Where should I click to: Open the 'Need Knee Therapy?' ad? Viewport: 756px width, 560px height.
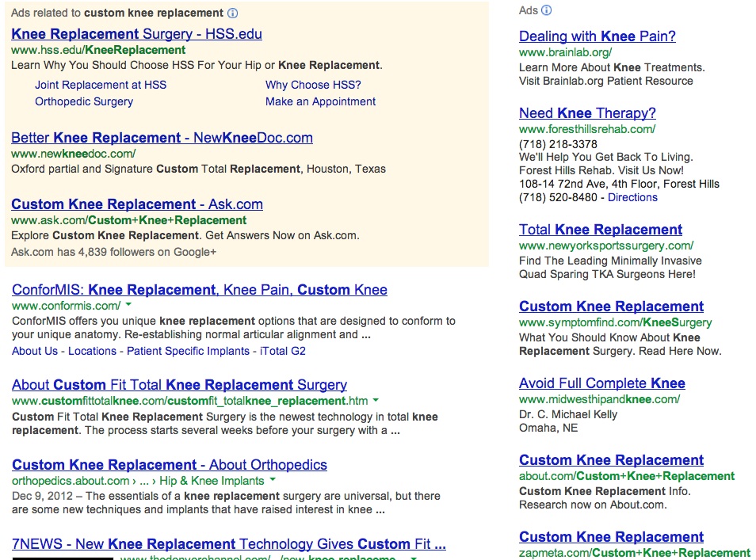587,112
